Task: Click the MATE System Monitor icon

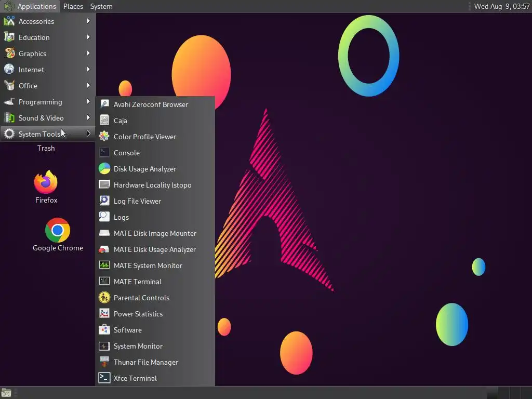Action: click(x=104, y=265)
